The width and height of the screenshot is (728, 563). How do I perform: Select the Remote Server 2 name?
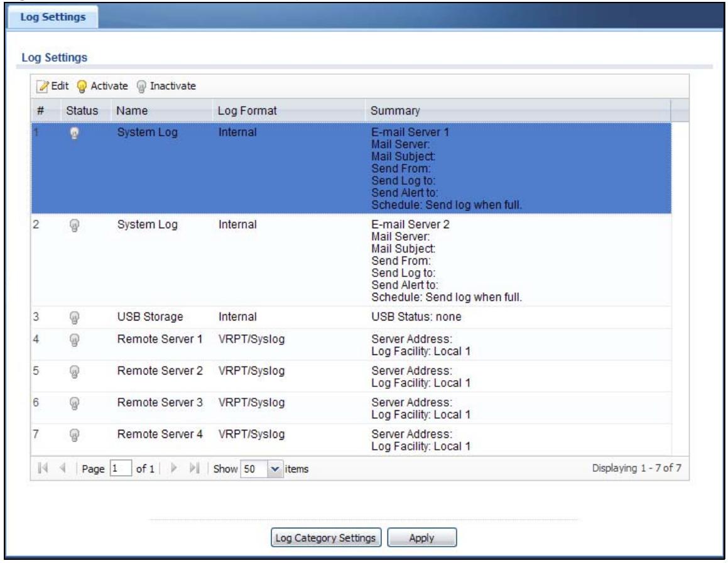[x=160, y=371]
